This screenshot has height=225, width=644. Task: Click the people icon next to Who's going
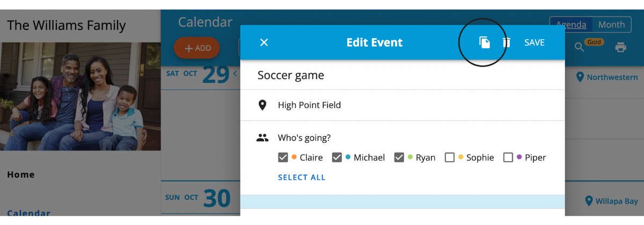(x=262, y=138)
